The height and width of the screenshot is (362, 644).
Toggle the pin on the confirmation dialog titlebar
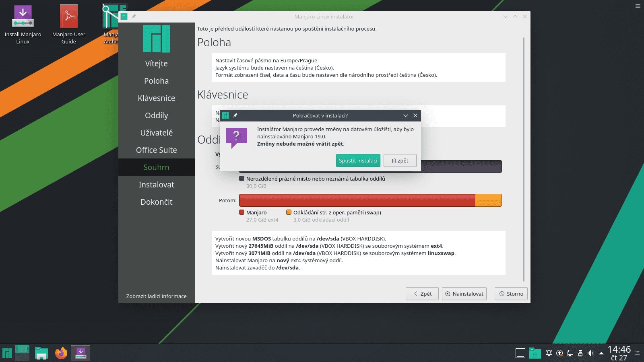[x=235, y=115]
